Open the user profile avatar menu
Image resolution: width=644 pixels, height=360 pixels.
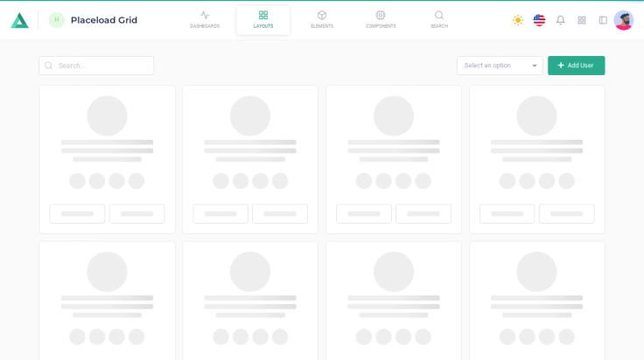(624, 20)
